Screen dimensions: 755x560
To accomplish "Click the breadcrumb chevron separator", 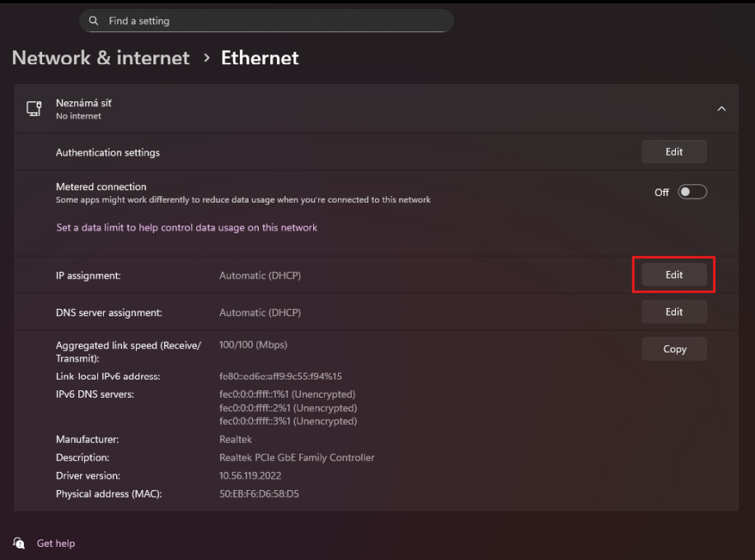I will (206, 58).
